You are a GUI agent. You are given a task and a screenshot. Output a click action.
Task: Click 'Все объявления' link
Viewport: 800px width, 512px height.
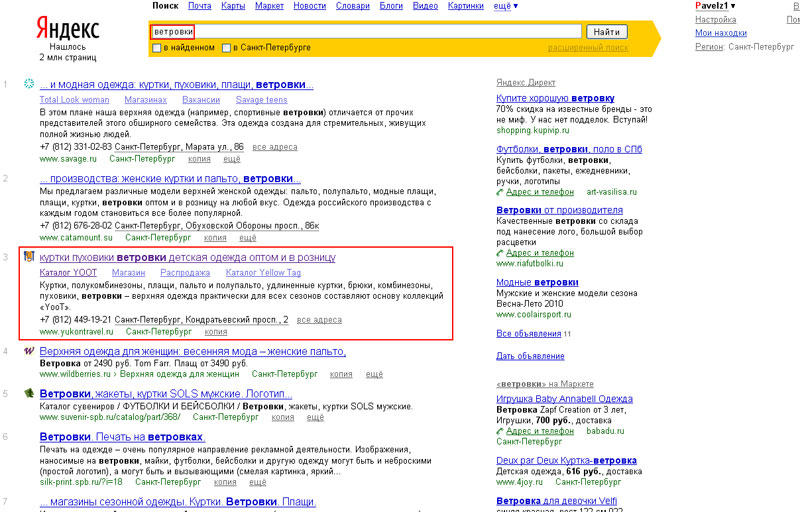(529, 334)
